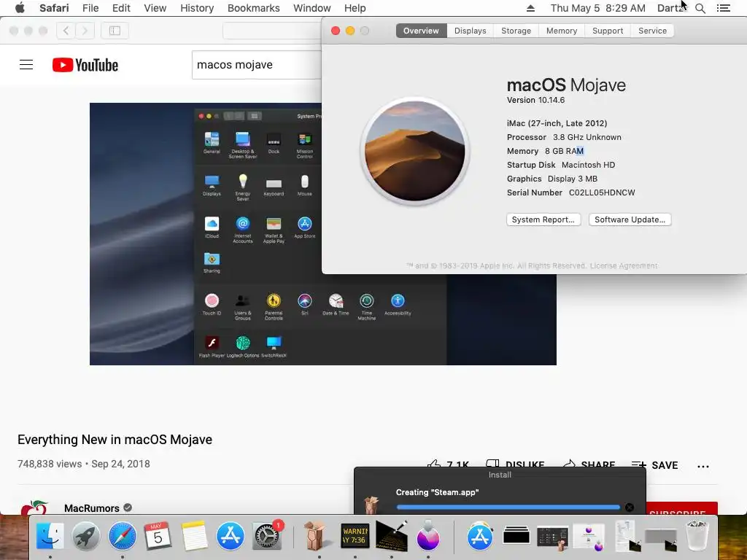
Task: Switch to the Displays tab
Action: 471,31
